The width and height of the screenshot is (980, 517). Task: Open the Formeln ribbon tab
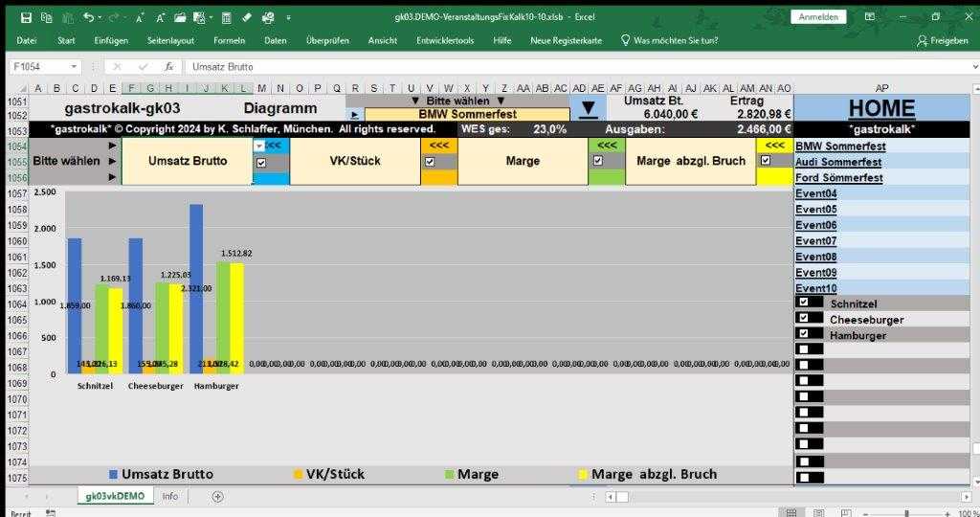229,40
